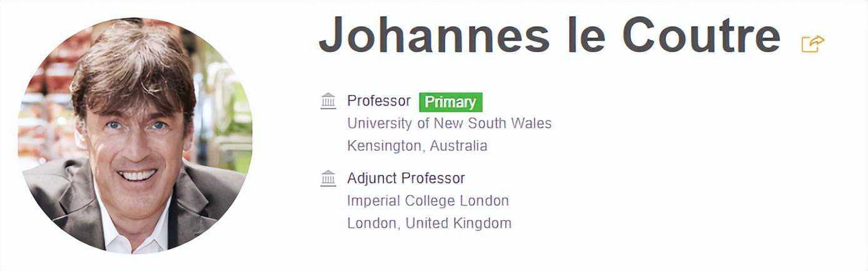Click the word Imperial in the college name
The width and height of the screenshot is (868, 271).
point(373,201)
